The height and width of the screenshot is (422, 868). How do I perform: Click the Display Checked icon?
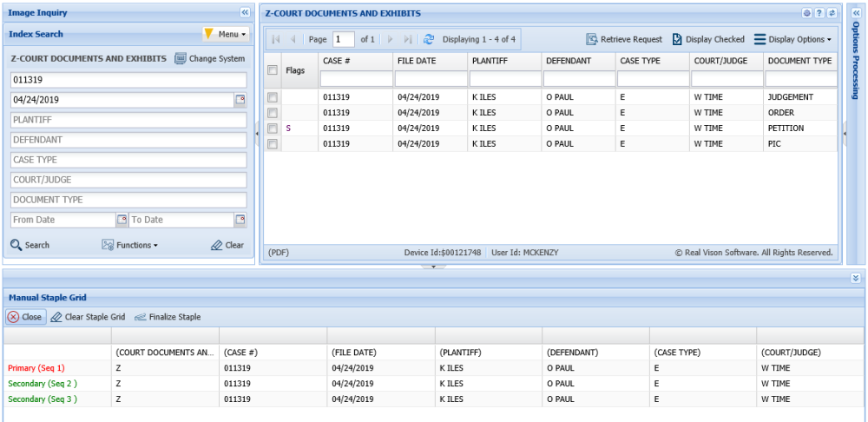point(677,39)
